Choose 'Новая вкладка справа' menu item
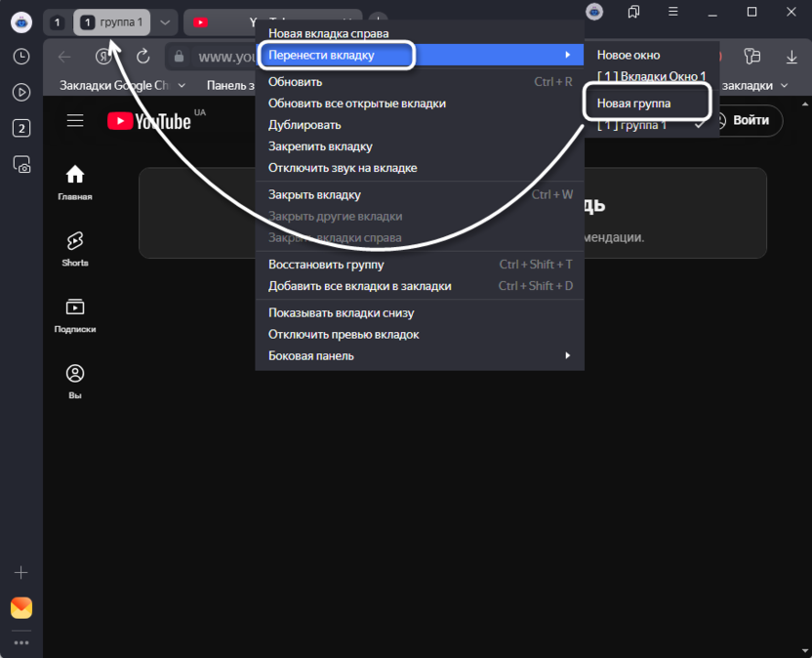This screenshot has width=812, height=658. coord(420,33)
